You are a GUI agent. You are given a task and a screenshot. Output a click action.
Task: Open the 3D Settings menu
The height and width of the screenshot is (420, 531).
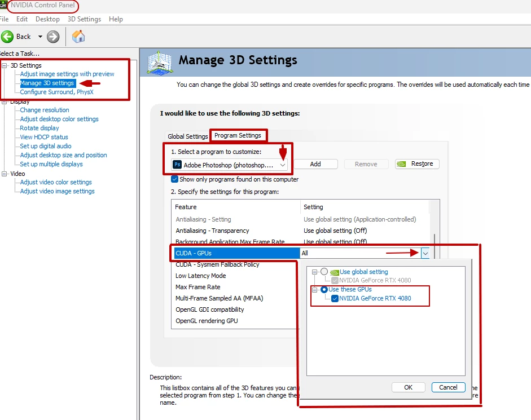[84, 19]
